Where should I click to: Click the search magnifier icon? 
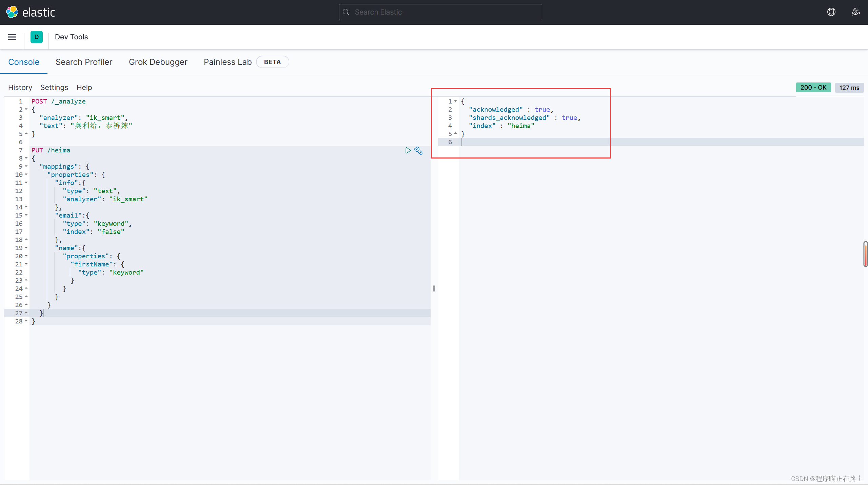click(346, 12)
